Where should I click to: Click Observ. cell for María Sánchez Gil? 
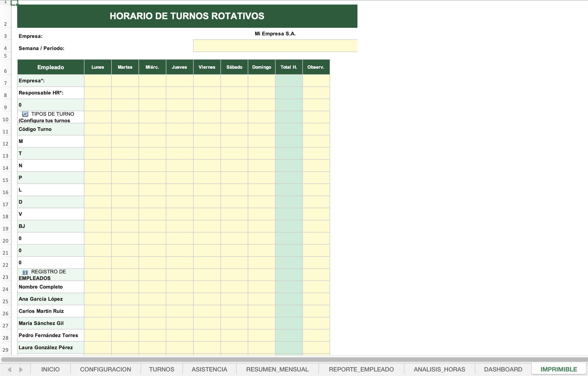click(316, 323)
